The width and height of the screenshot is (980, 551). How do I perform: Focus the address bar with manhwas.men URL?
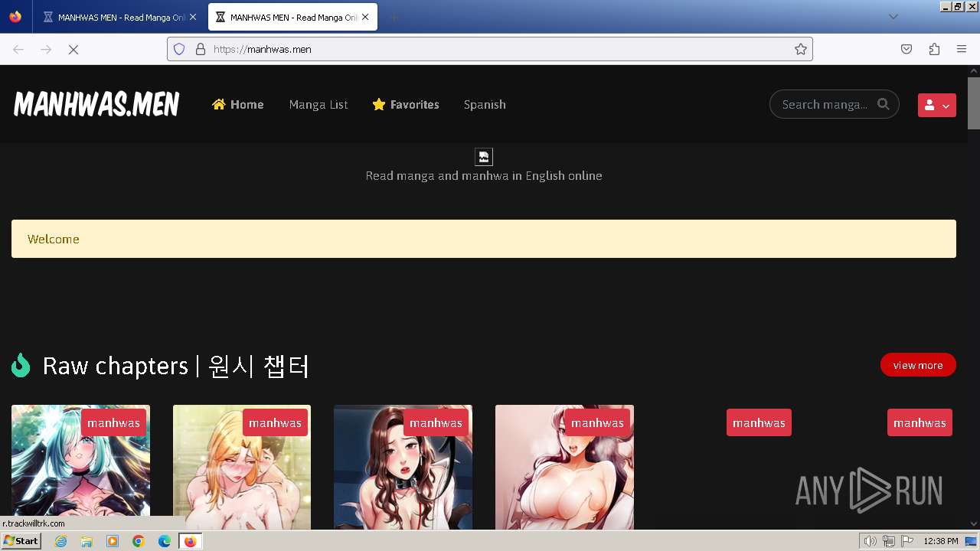click(x=490, y=49)
